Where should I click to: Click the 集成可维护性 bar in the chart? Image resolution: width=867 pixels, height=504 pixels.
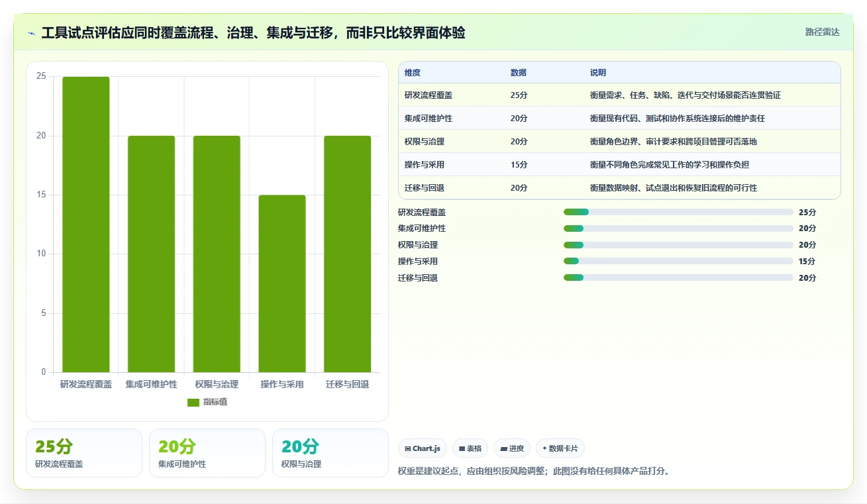pos(151,254)
